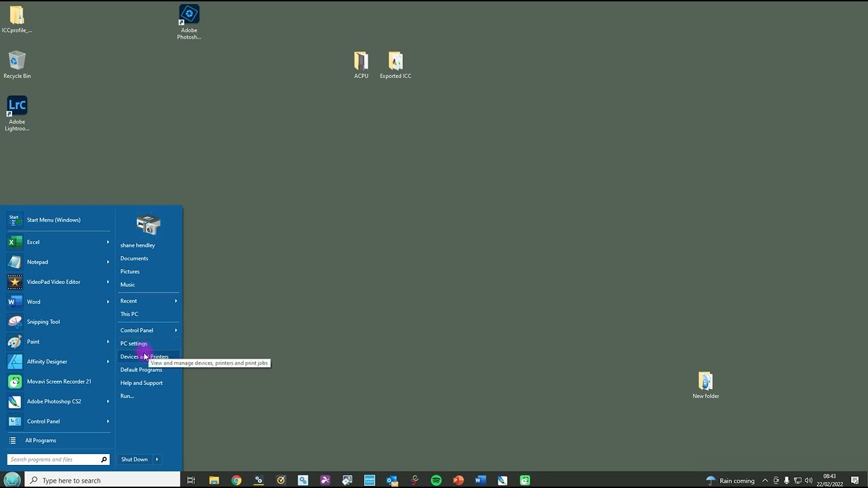Expand the Recent items submenu arrow
The width and height of the screenshot is (868, 488).
tap(176, 301)
